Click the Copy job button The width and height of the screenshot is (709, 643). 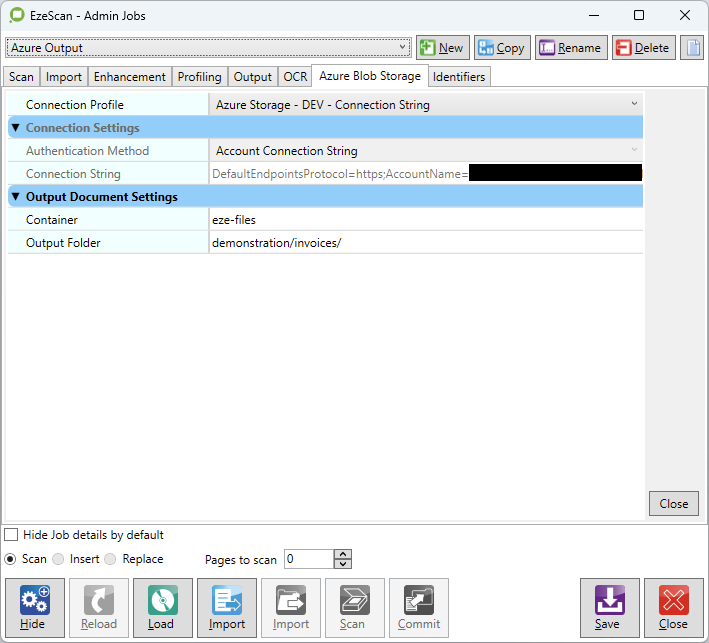tap(500, 47)
